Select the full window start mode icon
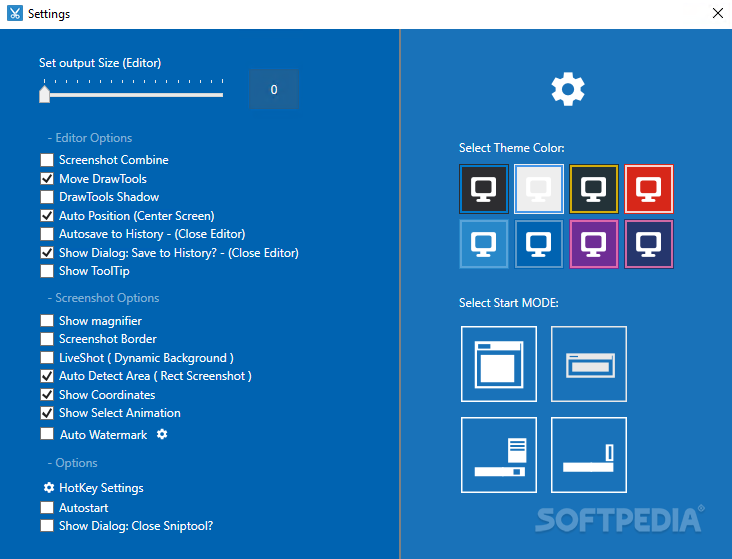 tap(498, 364)
